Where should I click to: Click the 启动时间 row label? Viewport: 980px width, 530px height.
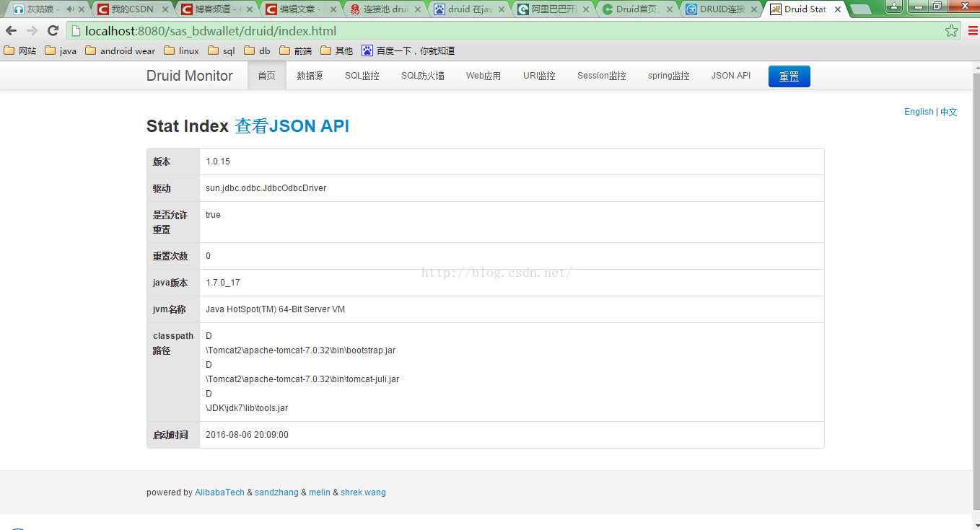coord(170,435)
